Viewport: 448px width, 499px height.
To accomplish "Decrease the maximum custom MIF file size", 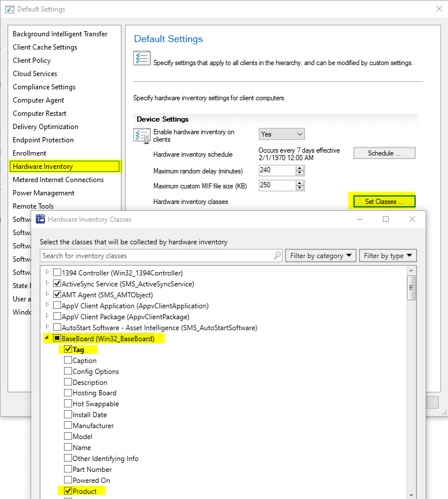I will tap(300, 188).
